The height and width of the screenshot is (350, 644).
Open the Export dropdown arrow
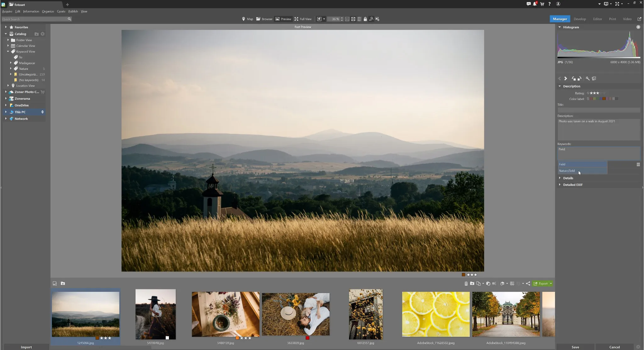[551, 283]
